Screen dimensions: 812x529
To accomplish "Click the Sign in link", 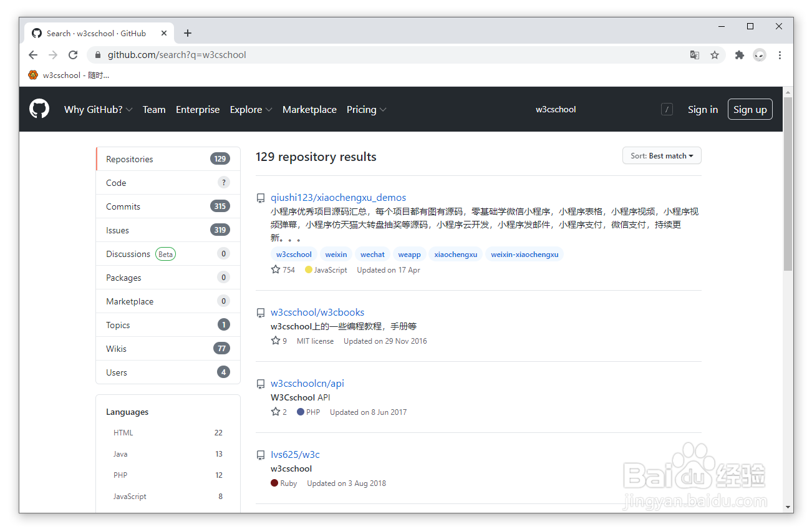I will (x=703, y=109).
